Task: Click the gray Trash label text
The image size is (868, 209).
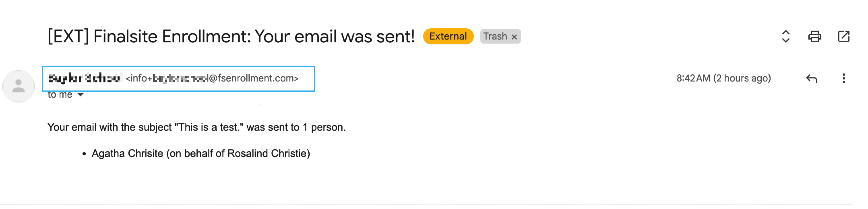Action: [x=495, y=36]
